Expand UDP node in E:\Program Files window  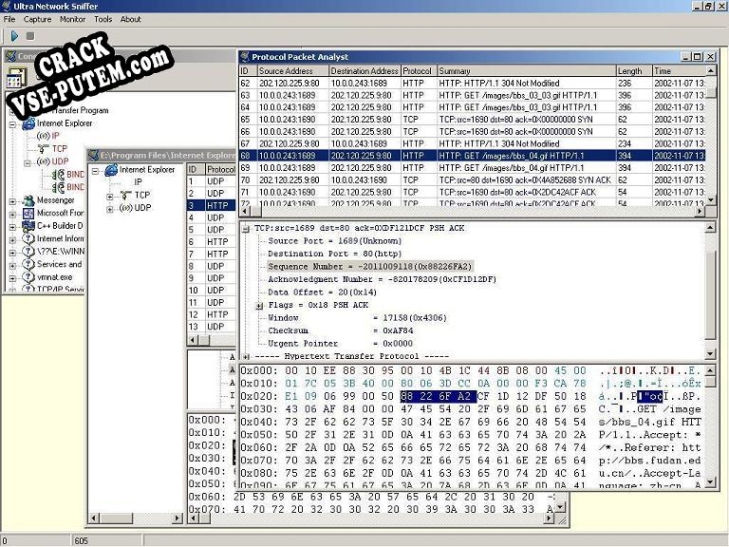click(x=110, y=209)
